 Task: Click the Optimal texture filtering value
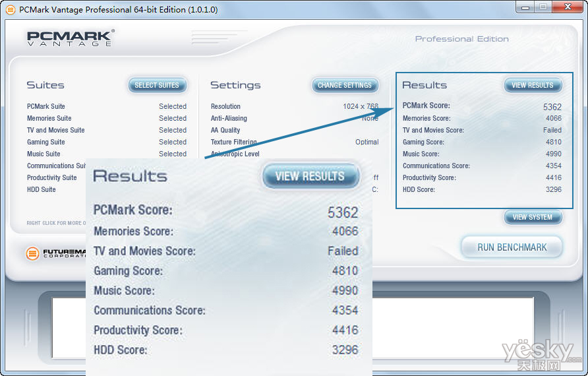pyautogui.click(x=367, y=142)
